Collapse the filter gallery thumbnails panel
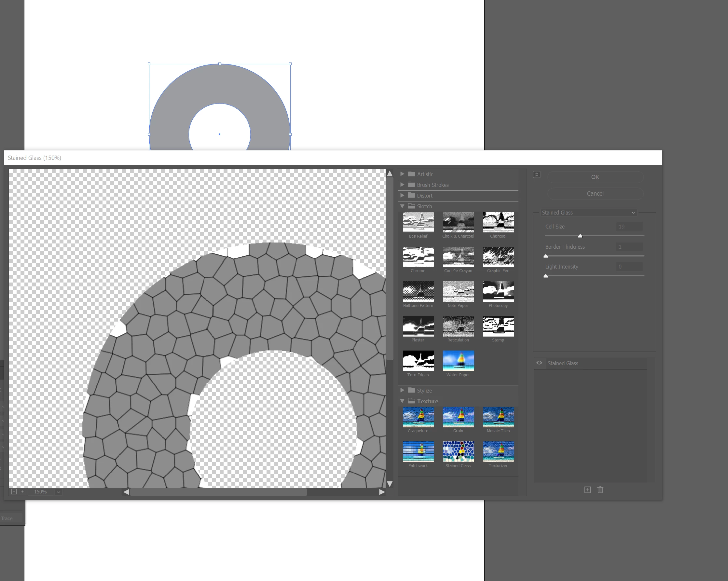 click(537, 175)
